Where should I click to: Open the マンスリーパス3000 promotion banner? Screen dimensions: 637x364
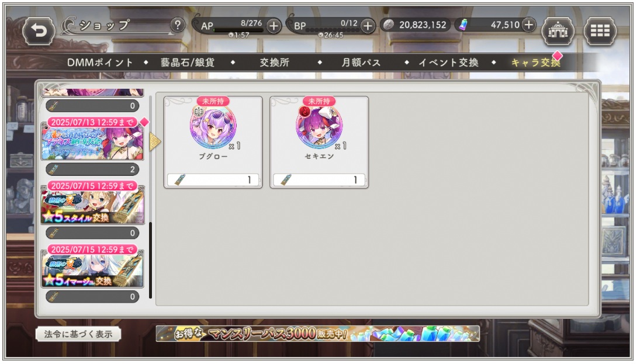click(x=318, y=334)
